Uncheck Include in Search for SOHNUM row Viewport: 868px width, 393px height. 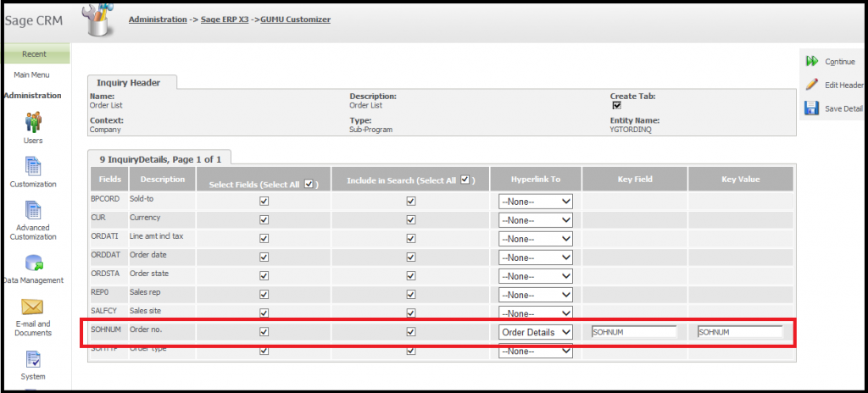[x=411, y=332]
